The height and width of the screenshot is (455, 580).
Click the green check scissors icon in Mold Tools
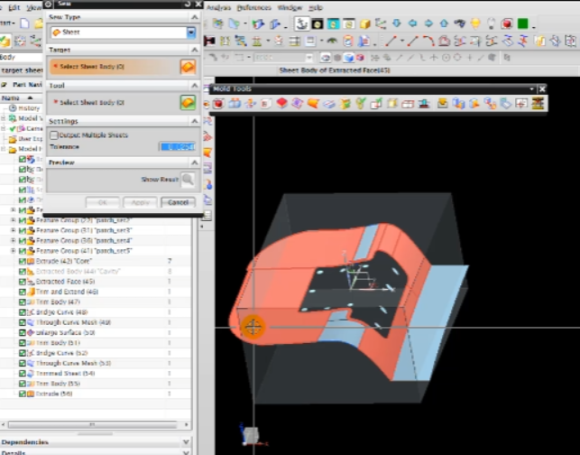click(360, 104)
